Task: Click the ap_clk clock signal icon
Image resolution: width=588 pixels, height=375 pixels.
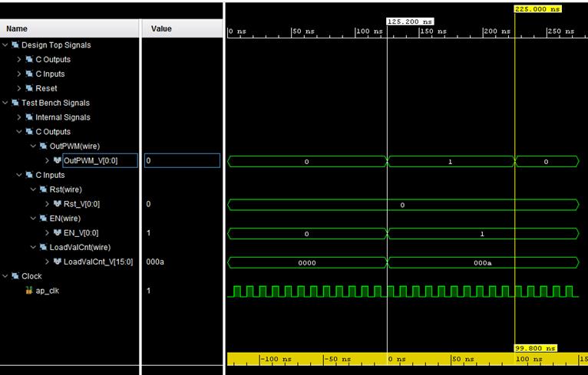Action: [x=29, y=291]
